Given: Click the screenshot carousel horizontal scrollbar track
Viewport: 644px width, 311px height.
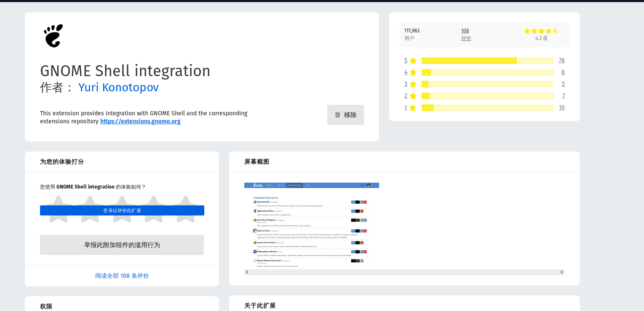Looking at the screenshot, I should click(404, 272).
